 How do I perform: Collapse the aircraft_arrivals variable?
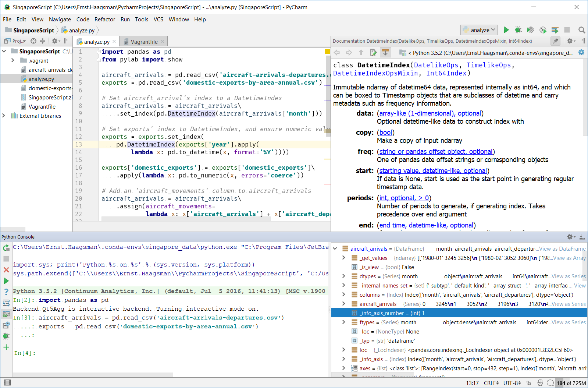point(335,249)
